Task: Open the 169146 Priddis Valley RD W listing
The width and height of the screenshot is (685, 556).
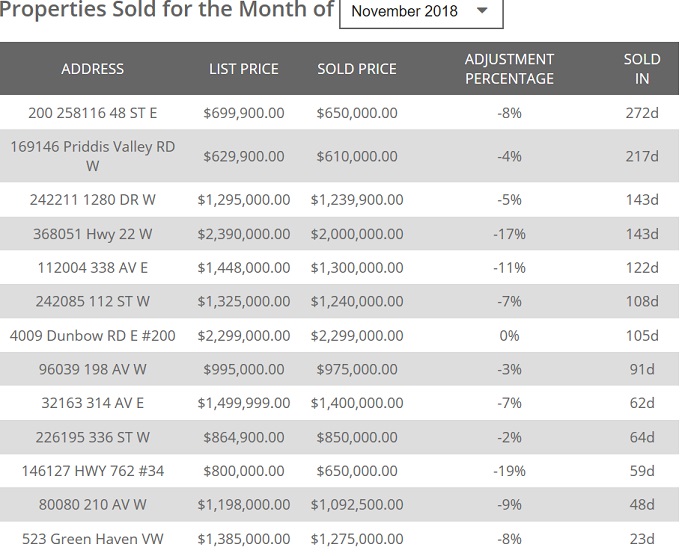Action: pos(92,156)
